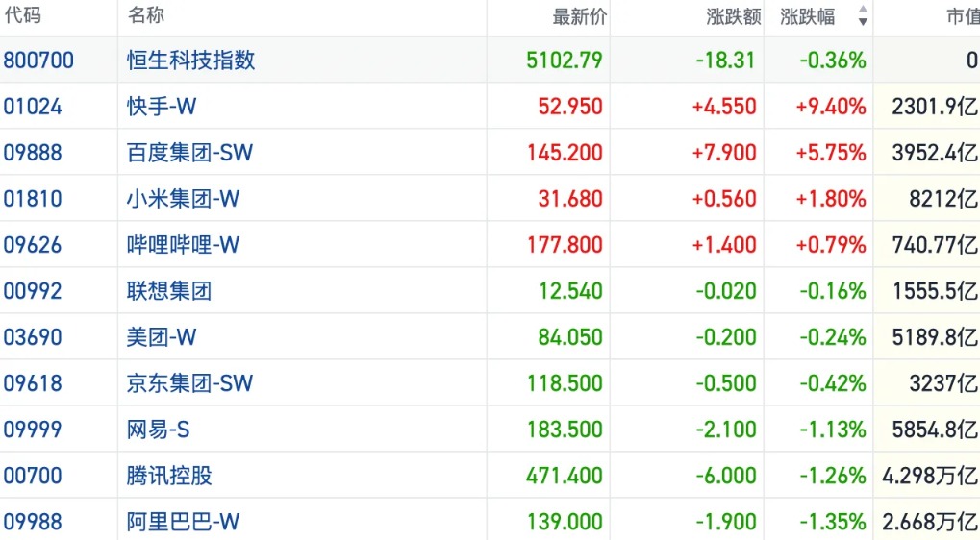Click the change percent -1.35%

coord(833,523)
